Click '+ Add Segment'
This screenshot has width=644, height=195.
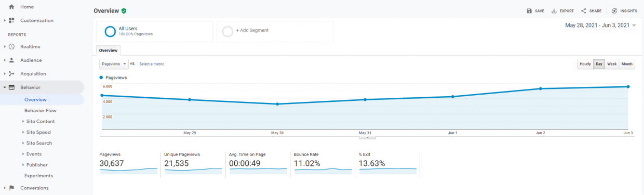pos(252,30)
